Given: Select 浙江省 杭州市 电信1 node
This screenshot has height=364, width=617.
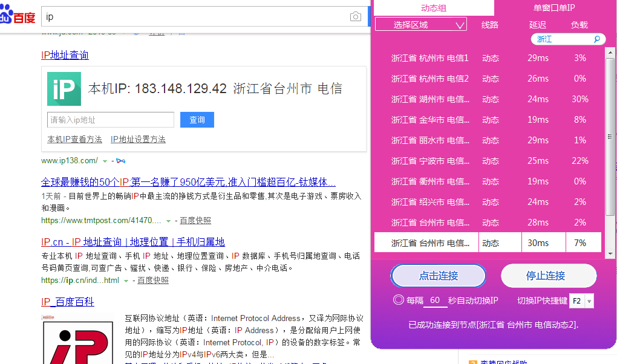Looking at the screenshot, I should (488, 58).
